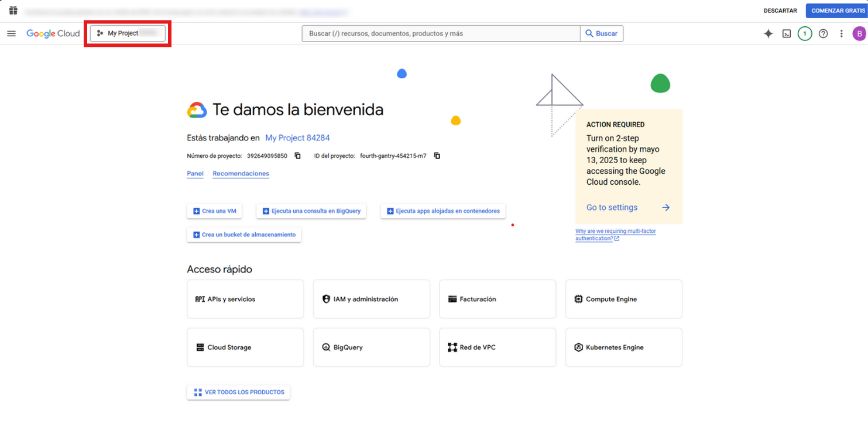The height and width of the screenshot is (434, 868).
Task: Click the Go to settings link
Action: (612, 208)
